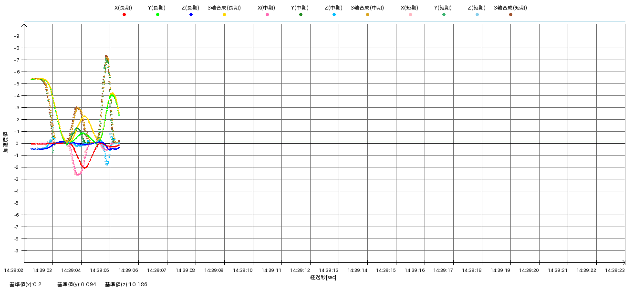Image resolution: width=644 pixels, height=291 pixels.
Task: Click the pink X(中期) legend dot
Action: click(267, 15)
